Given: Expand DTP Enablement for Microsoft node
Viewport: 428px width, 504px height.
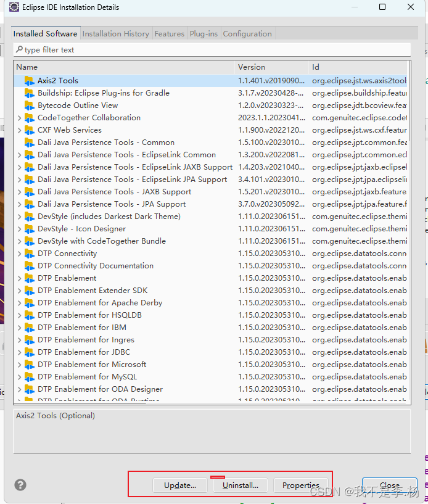Looking at the screenshot, I should [x=19, y=365].
